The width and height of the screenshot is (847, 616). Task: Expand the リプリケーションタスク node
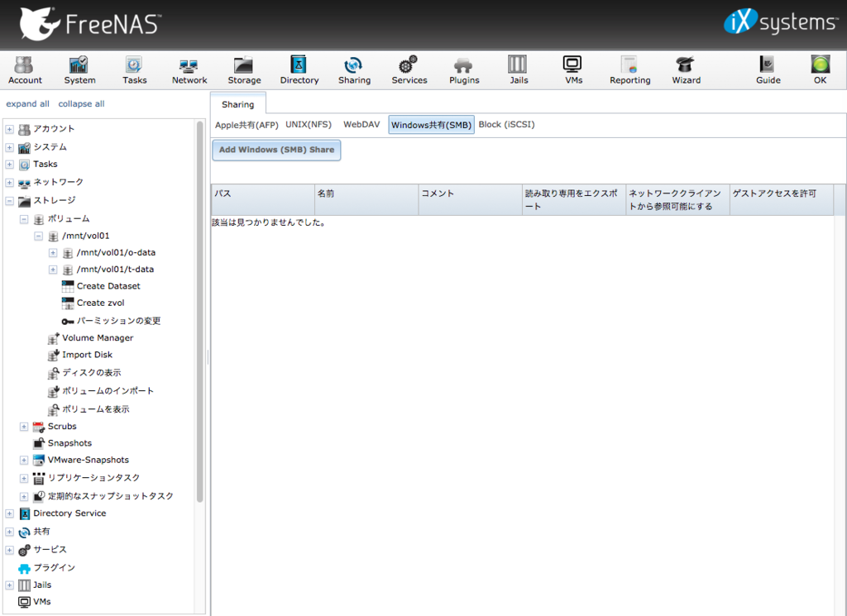(24, 479)
